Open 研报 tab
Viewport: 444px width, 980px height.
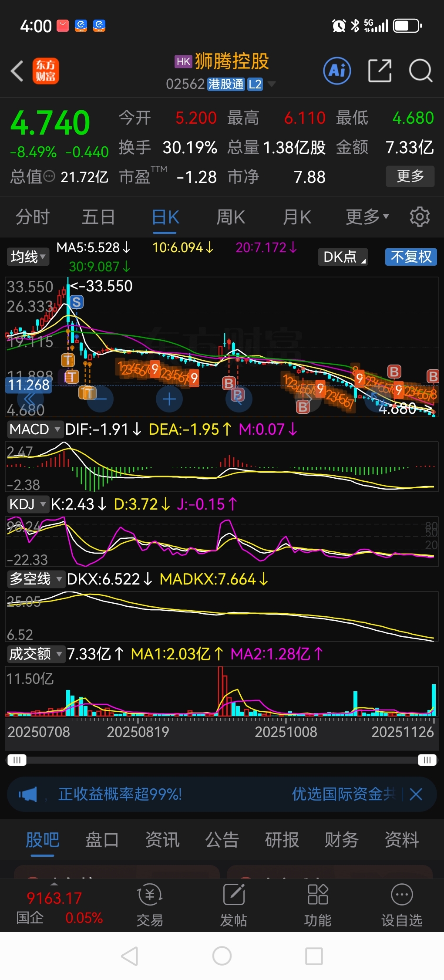pos(282,840)
